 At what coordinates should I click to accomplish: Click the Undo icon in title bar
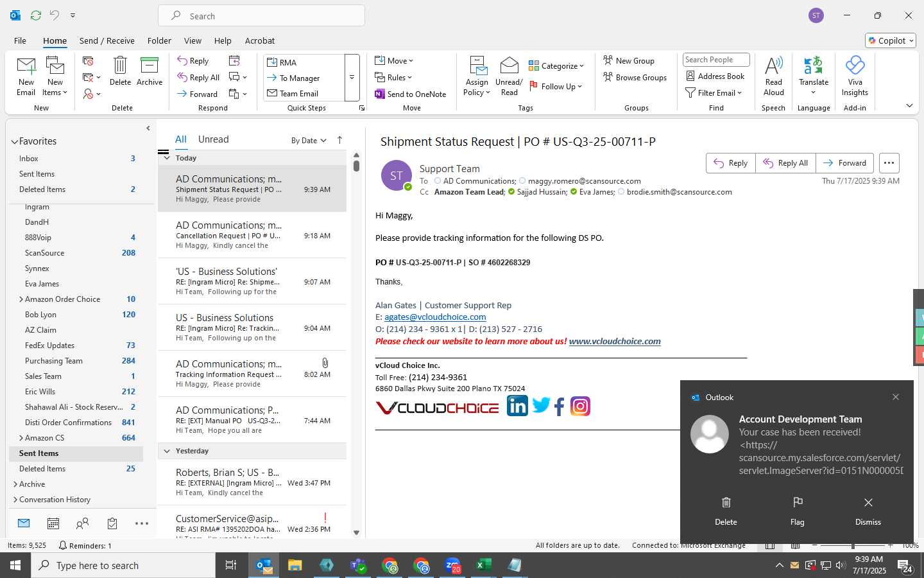pos(54,15)
